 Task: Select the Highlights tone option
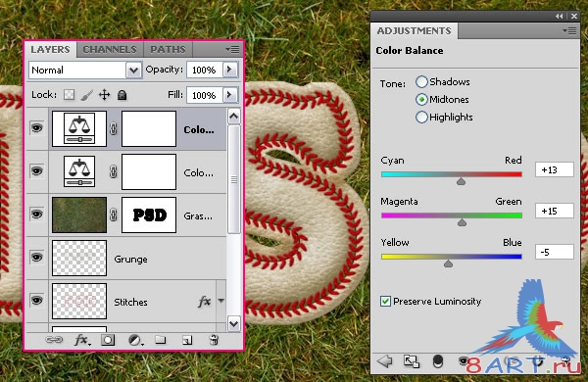tap(421, 117)
